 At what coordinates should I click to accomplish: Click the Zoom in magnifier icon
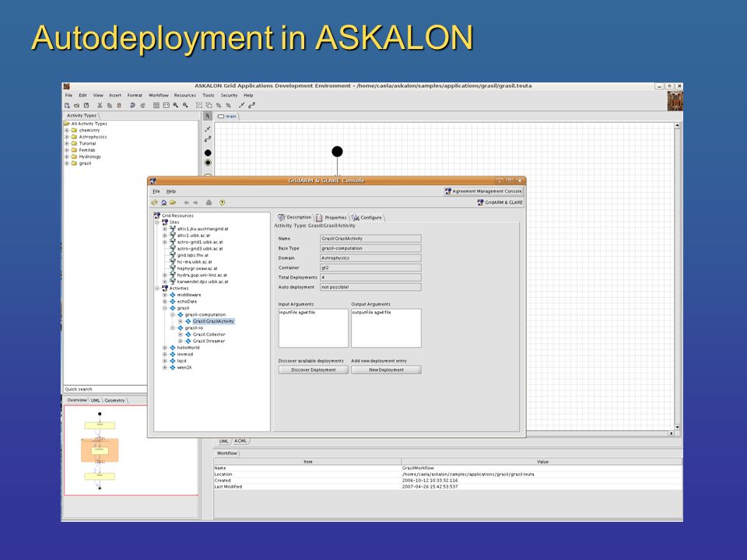pyautogui.click(x=176, y=105)
